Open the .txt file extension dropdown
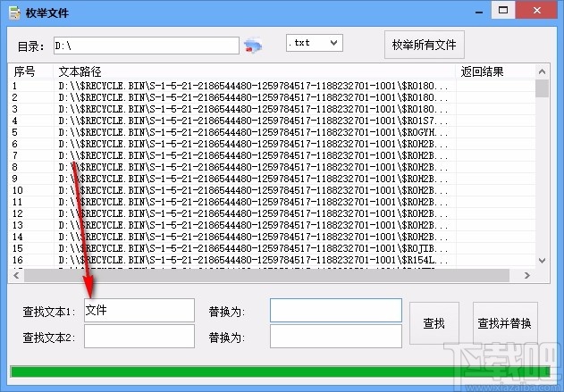 point(315,43)
